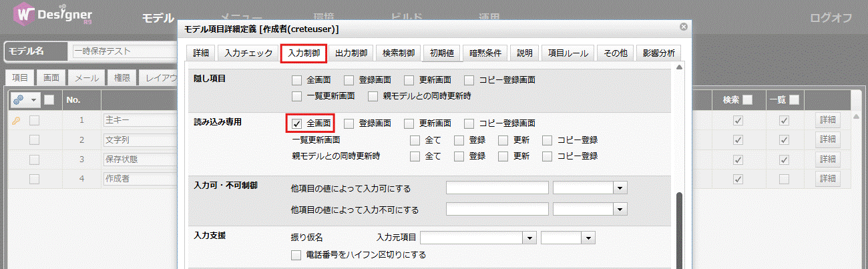The width and height of the screenshot is (868, 269).
Task: Click the key icon on 主キー row
Action: click(x=17, y=121)
